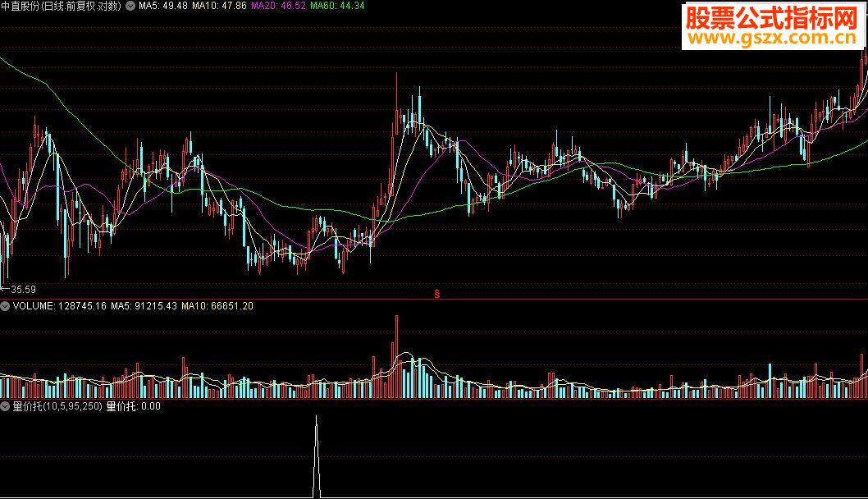Click the 量价托: 0.00 value readout

coord(134,406)
